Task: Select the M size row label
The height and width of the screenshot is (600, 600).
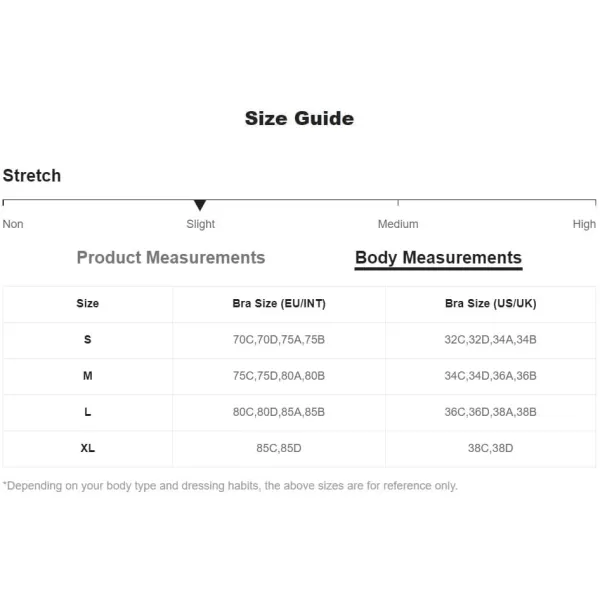Action: pos(88,376)
